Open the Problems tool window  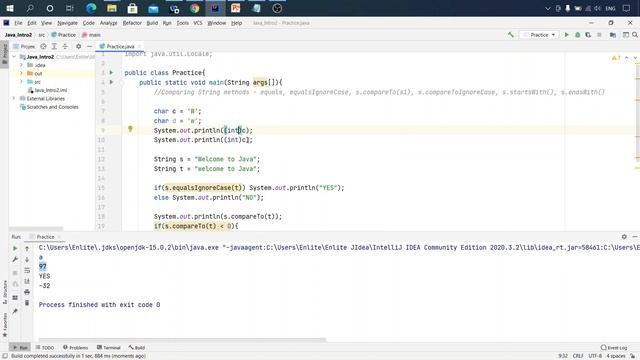[x=76, y=348]
